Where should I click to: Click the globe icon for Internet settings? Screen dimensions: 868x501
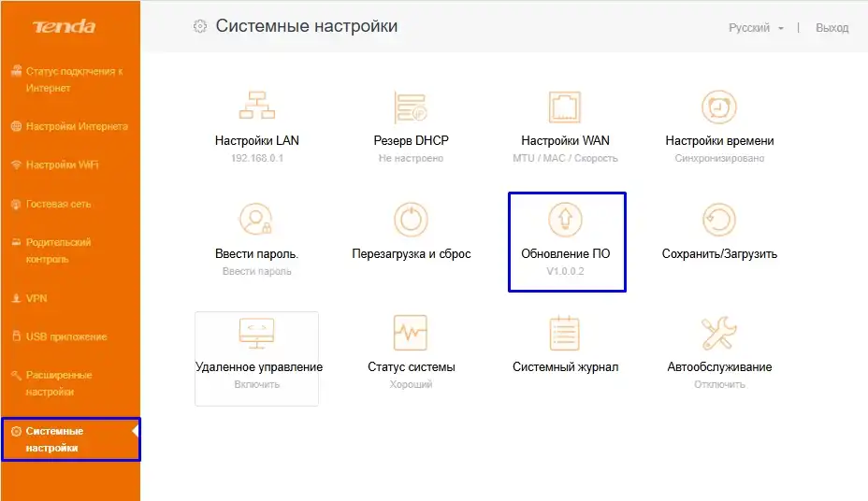coord(16,126)
